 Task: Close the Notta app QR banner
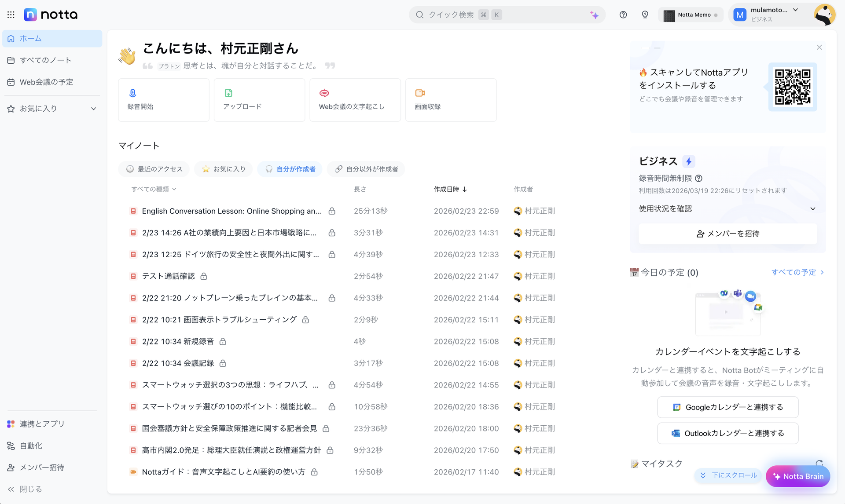[819, 47]
